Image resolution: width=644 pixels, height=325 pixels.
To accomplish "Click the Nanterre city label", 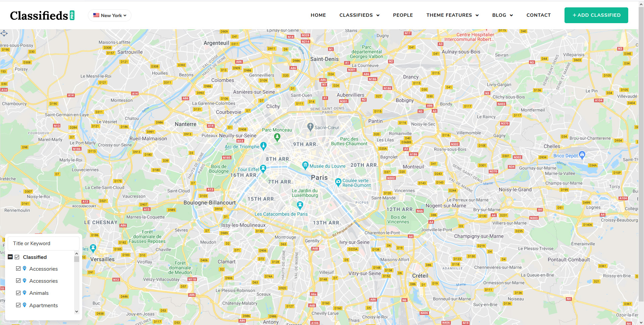I will pos(185,124).
